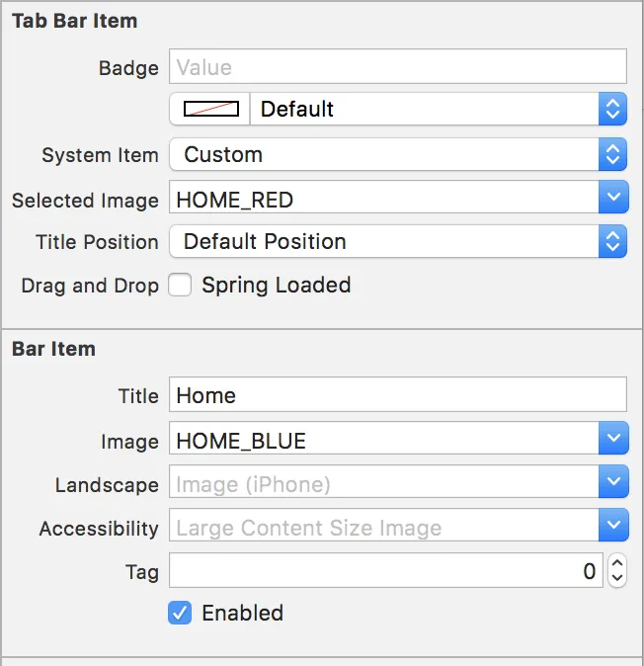Expand the Landscape image dropdown arrow

click(x=613, y=484)
